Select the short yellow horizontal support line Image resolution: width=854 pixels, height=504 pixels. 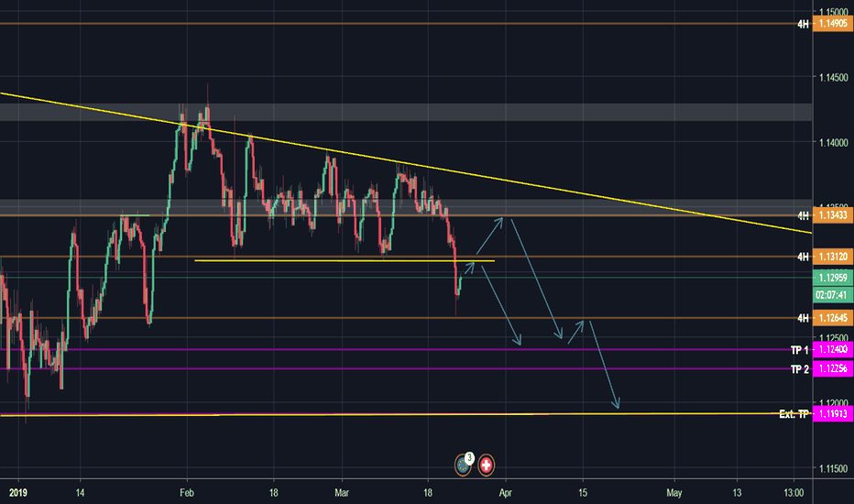345,261
